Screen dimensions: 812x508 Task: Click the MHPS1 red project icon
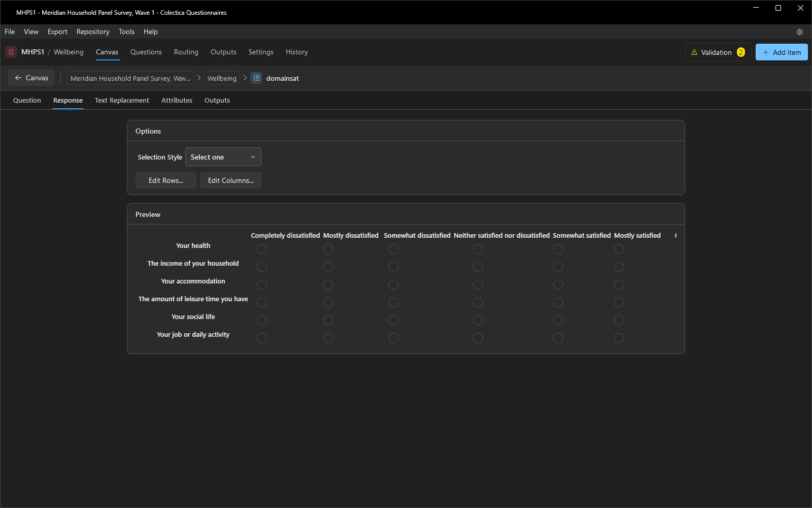tap(11, 52)
